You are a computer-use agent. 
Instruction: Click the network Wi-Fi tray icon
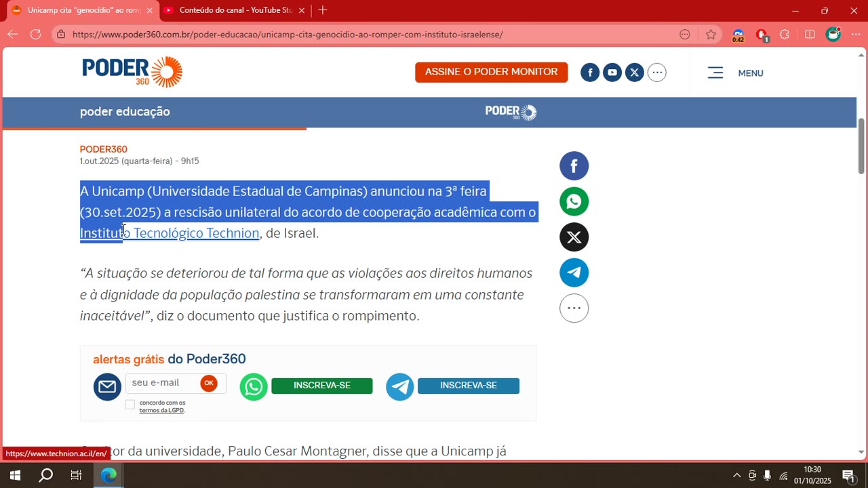tap(783, 475)
